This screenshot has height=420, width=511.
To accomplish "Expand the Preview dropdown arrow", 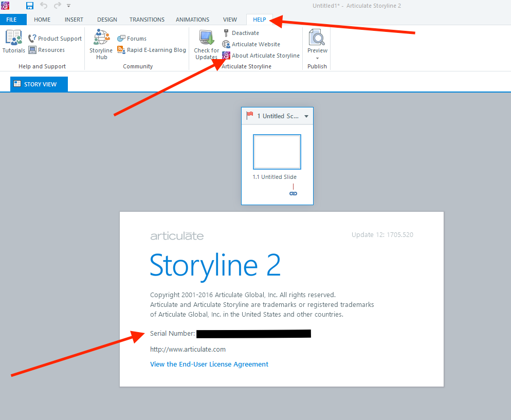I will [317, 58].
